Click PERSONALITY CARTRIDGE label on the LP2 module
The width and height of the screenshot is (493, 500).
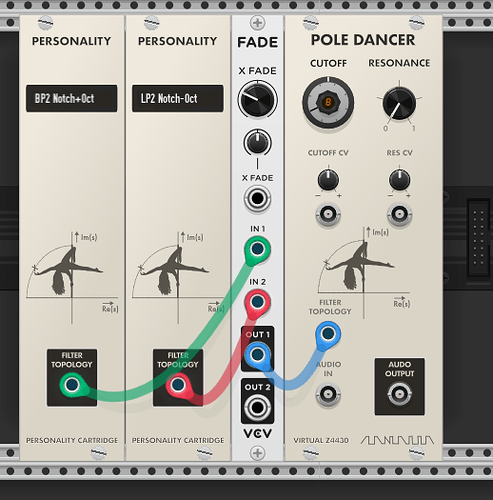[x=178, y=441]
